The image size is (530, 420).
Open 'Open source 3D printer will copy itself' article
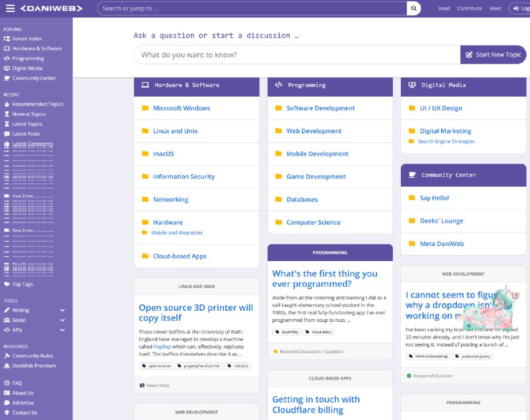[x=195, y=313]
